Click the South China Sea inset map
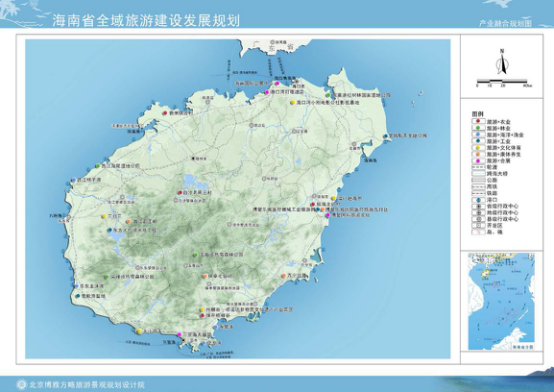Screen dimensions: 554x392 click(501, 302)
